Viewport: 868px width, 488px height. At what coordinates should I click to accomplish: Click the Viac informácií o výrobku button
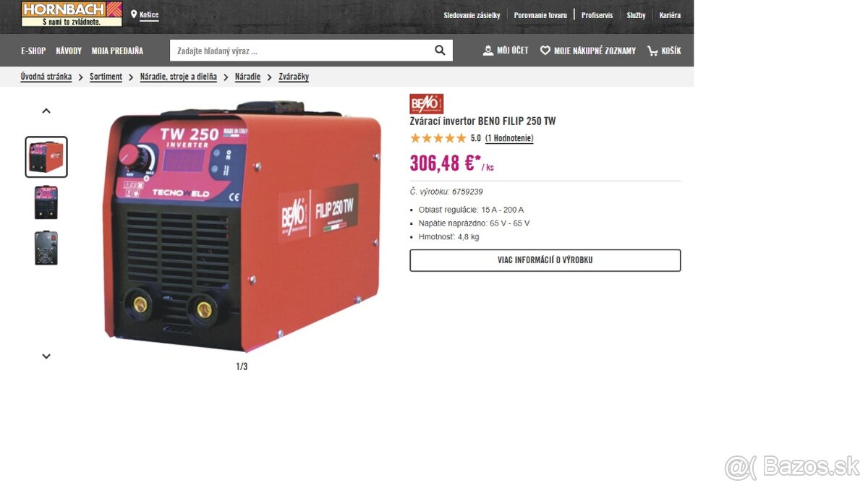(x=545, y=260)
